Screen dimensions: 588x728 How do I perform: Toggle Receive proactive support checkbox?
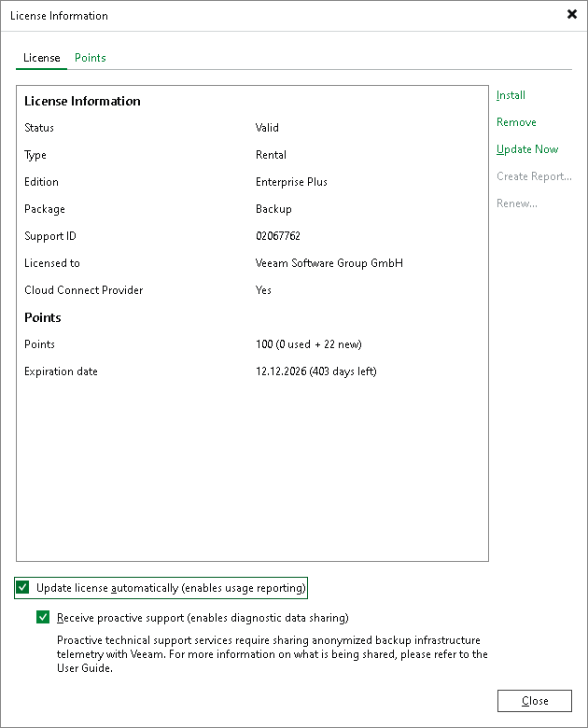43,617
